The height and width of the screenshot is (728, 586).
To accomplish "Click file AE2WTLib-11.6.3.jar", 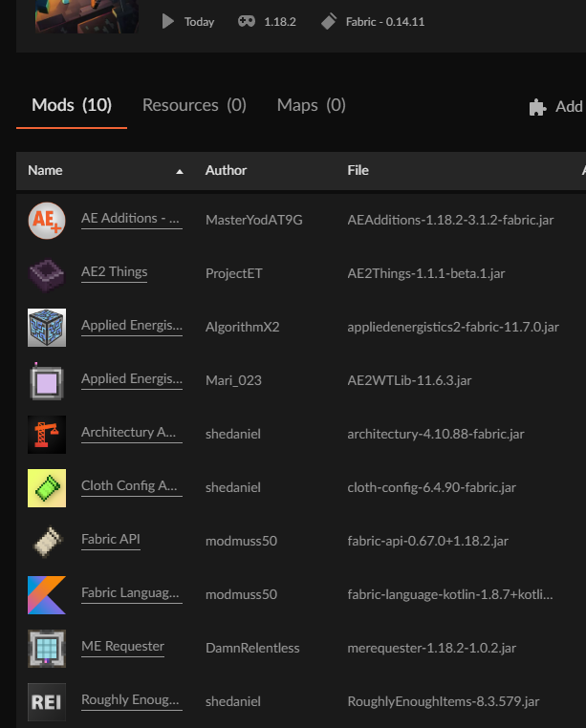I will 409,380.
